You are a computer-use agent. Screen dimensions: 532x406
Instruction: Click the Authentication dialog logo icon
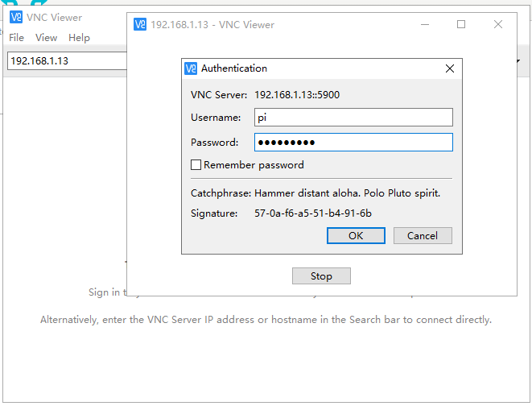(x=191, y=68)
